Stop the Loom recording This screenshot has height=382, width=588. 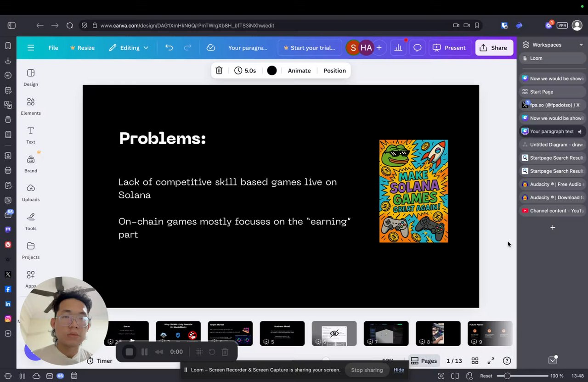[129, 352]
